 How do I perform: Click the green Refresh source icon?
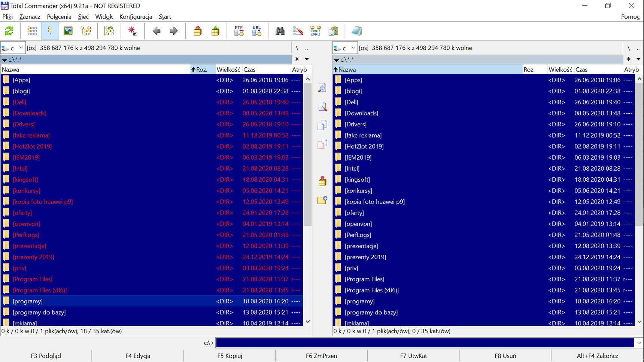[x=9, y=31]
